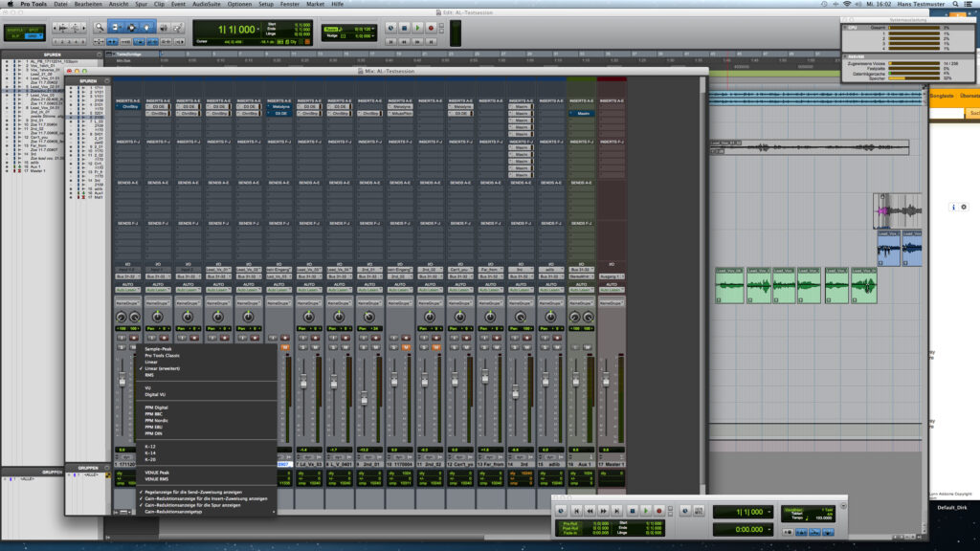Enable Spot edit mode
The width and height of the screenshot is (980, 551).
tap(33, 30)
